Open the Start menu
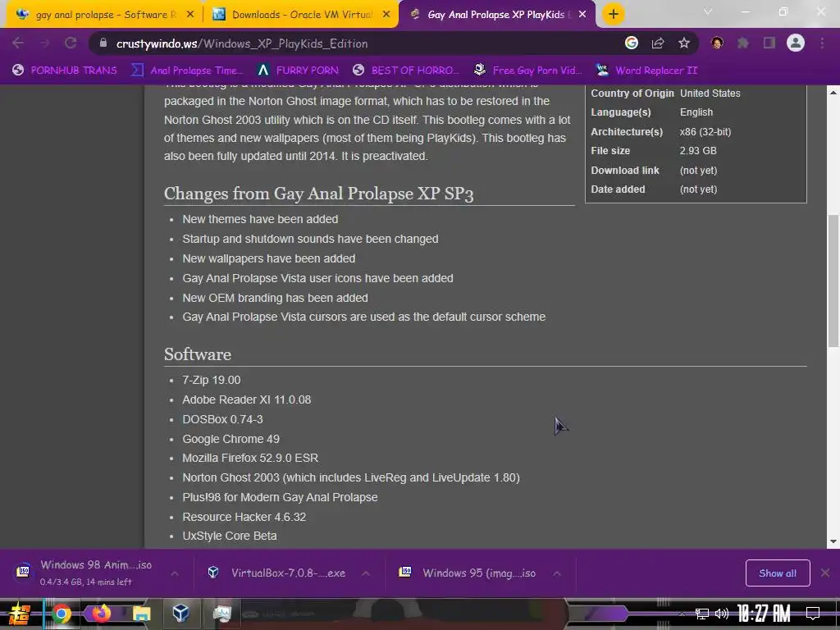The image size is (840, 630). (x=20, y=614)
